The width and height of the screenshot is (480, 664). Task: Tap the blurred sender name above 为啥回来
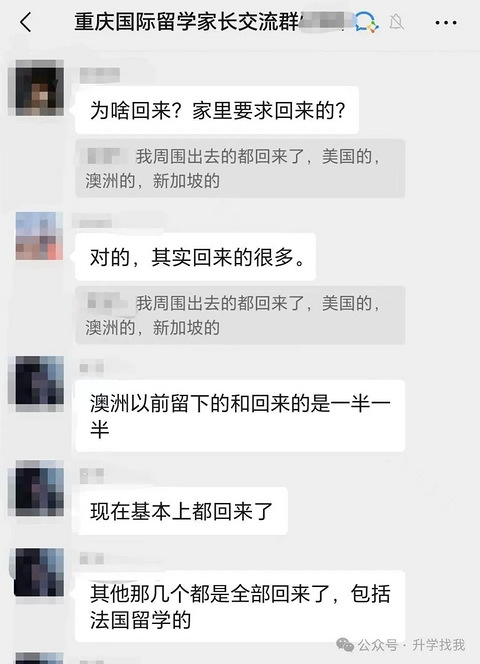coord(100,76)
